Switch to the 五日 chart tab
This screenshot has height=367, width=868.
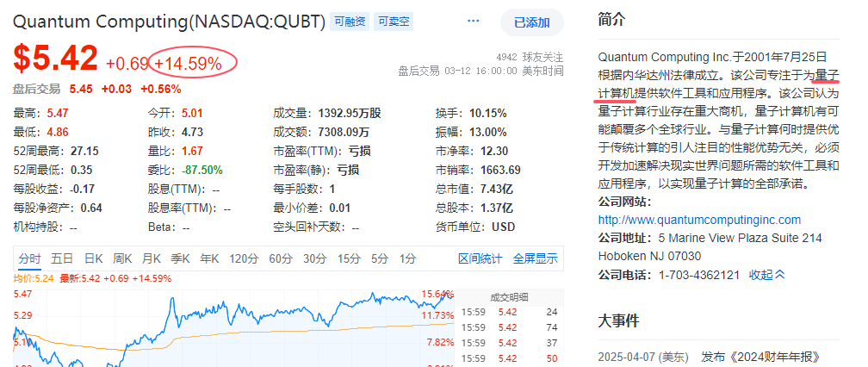pyautogui.click(x=62, y=258)
